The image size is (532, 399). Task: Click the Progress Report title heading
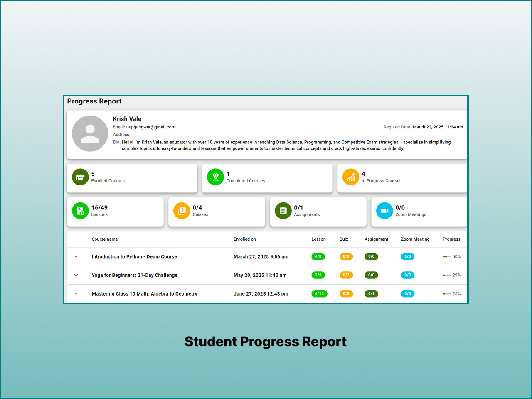coord(94,101)
